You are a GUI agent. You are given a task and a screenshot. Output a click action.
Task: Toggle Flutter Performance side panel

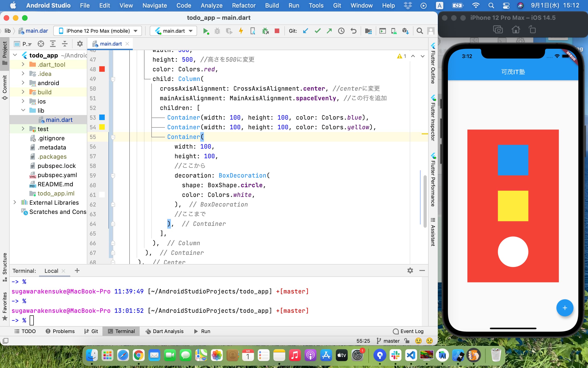coord(433,180)
